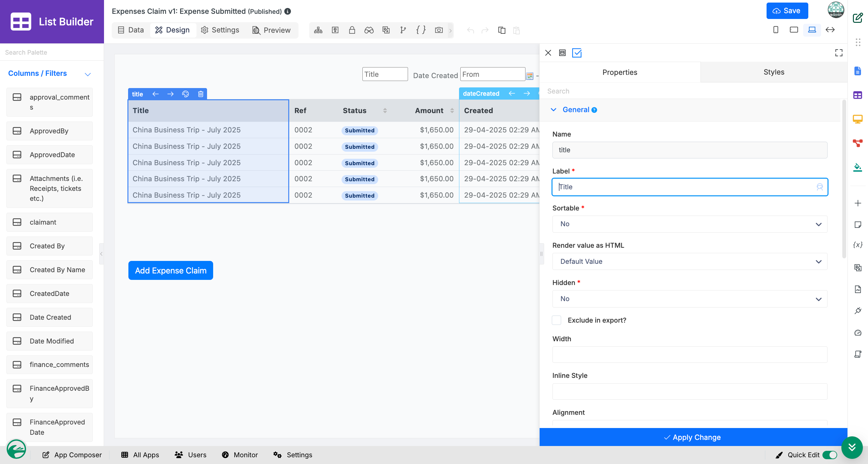Screen dimensions: 868x464
Task: Open the Sortable dropdown
Action: [690, 224]
